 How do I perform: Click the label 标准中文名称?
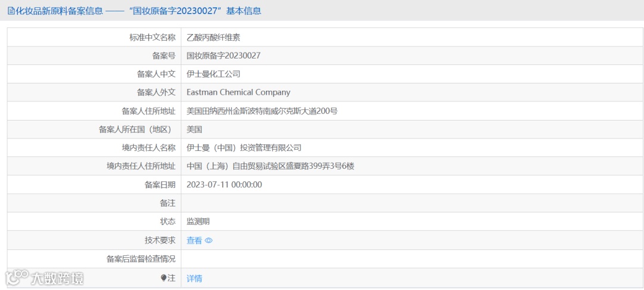tap(153, 38)
